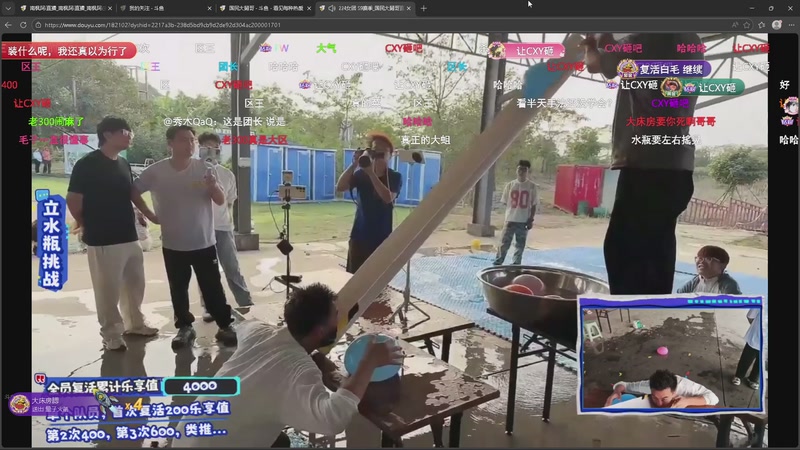This screenshot has width=800, height=450.
Task: Switch to the second Douyu tab
Action: [x=164, y=8]
